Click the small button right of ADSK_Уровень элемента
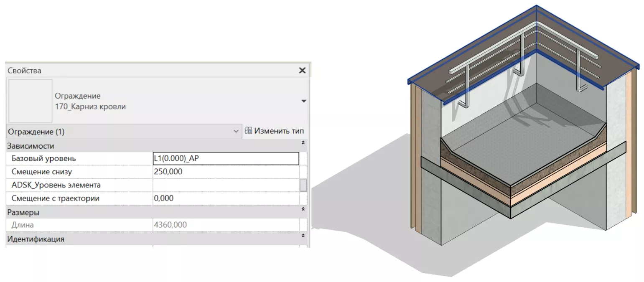The image size is (644, 282). click(x=303, y=185)
